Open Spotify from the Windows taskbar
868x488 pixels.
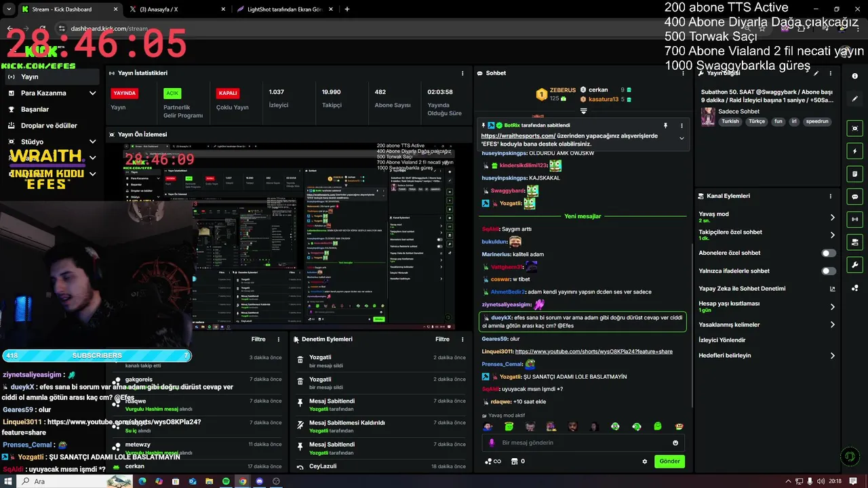click(x=226, y=481)
